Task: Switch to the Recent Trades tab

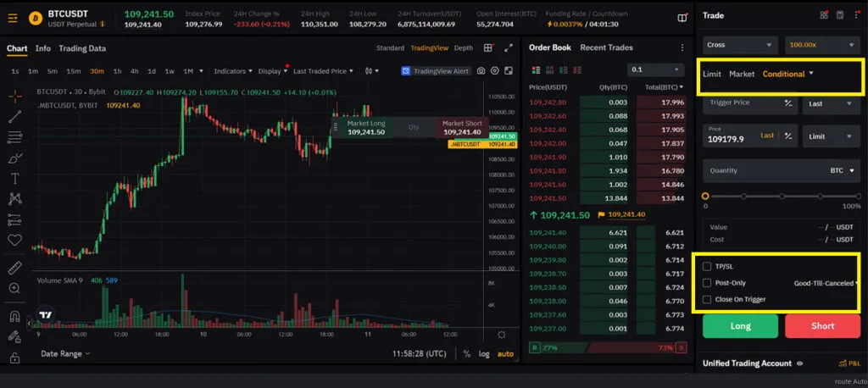Action: pos(606,47)
